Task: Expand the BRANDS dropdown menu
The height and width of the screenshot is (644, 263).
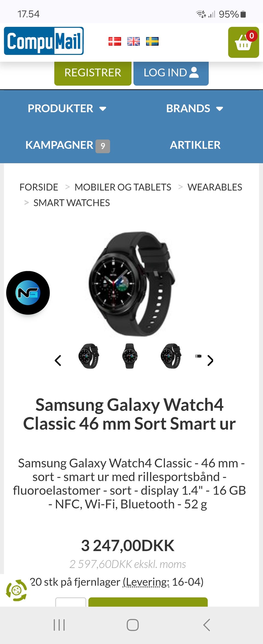Action: point(195,108)
